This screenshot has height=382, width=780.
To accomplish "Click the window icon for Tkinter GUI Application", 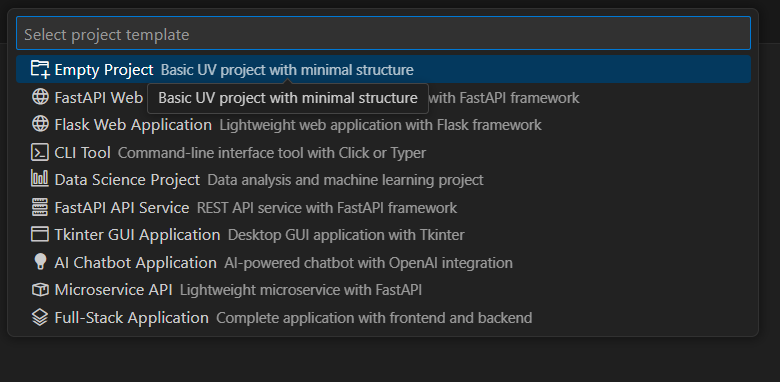I will (x=40, y=234).
